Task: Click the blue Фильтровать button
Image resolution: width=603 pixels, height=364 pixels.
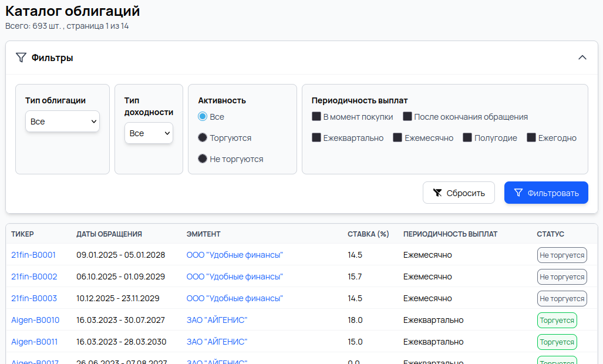Action: pyautogui.click(x=546, y=193)
